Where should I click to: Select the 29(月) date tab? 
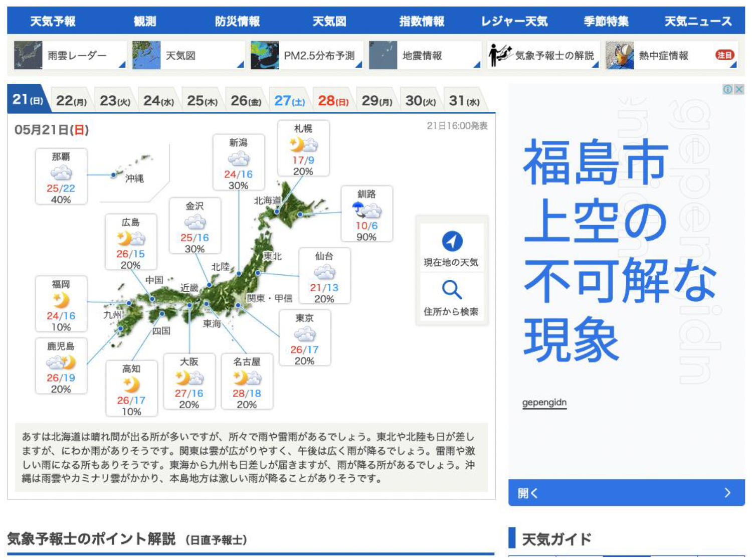[377, 100]
